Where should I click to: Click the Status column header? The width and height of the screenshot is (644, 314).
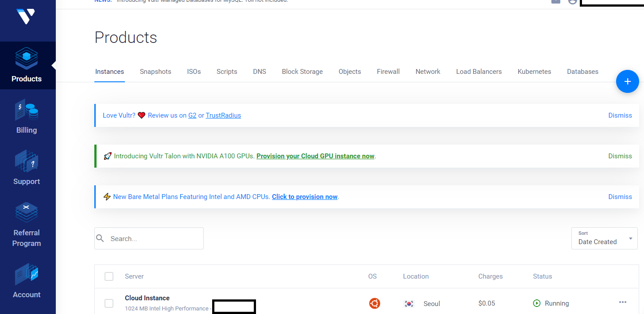click(543, 276)
